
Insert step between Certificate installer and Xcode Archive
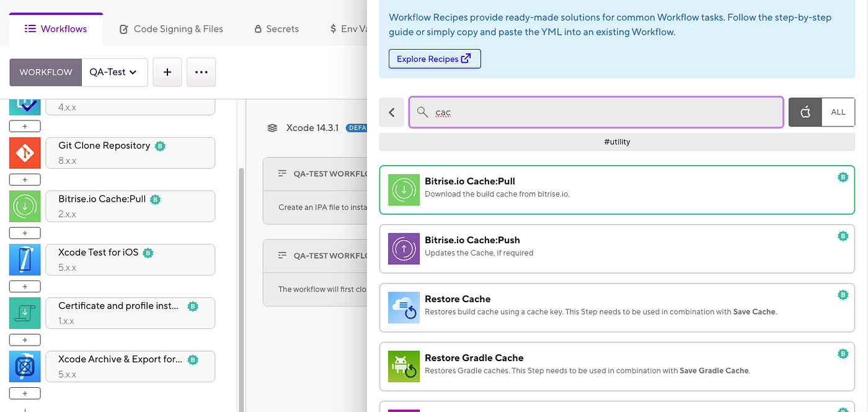(x=25, y=339)
